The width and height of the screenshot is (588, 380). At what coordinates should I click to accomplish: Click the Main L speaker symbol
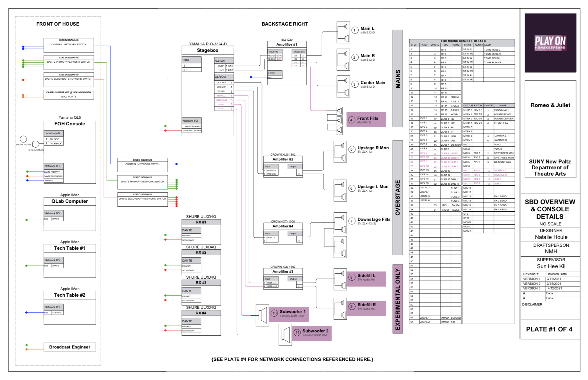pyautogui.click(x=343, y=32)
